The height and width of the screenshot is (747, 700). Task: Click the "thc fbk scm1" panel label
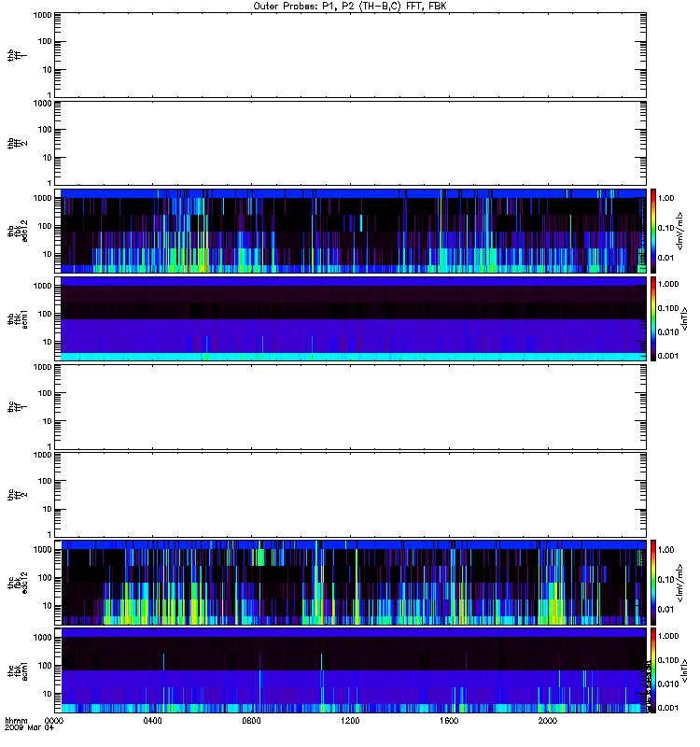pos(18,670)
